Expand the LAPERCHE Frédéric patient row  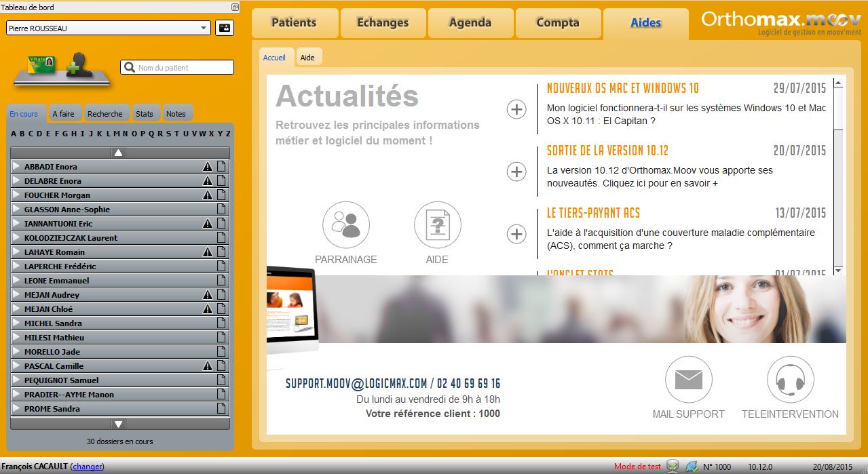coord(16,266)
